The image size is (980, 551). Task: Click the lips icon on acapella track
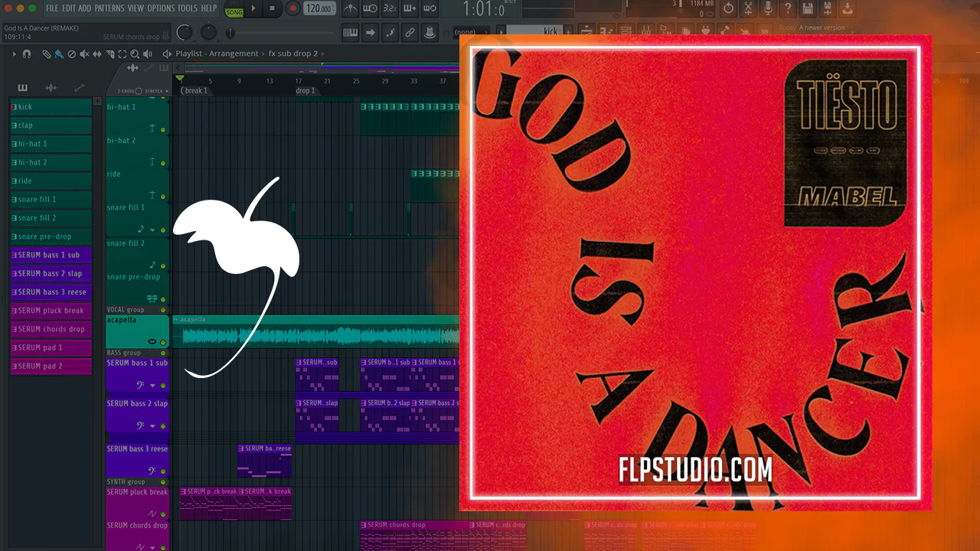coord(152,341)
